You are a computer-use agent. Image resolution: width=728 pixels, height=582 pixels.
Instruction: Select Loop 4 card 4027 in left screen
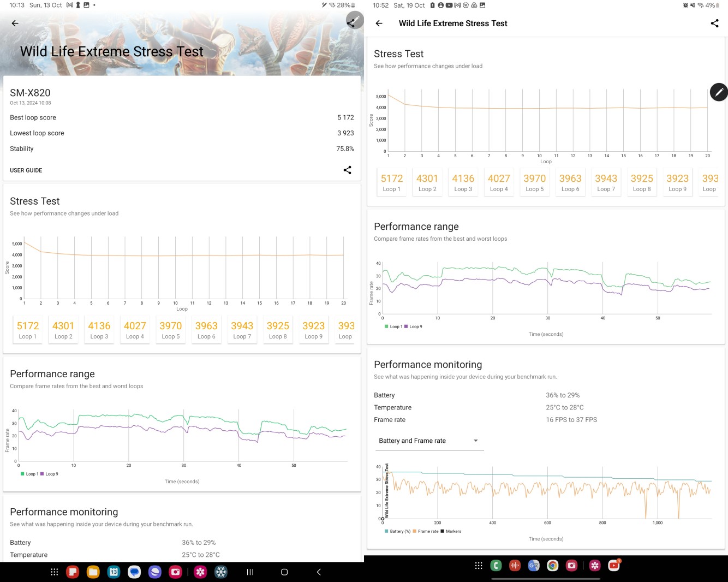coord(135,330)
